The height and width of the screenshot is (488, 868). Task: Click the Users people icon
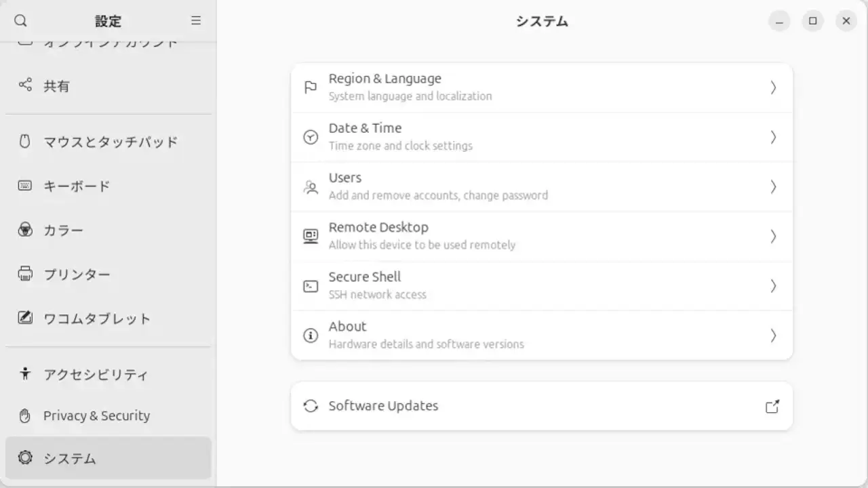pyautogui.click(x=311, y=187)
